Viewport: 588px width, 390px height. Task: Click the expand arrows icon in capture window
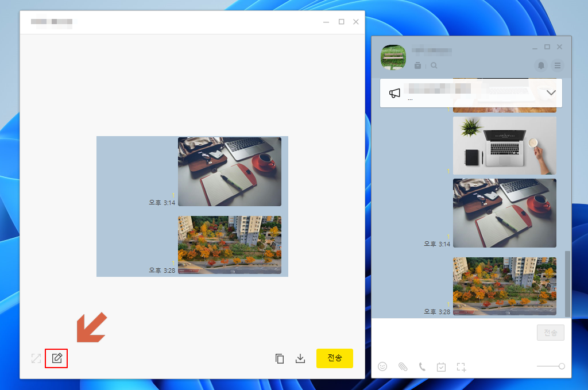pyautogui.click(x=36, y=358)
